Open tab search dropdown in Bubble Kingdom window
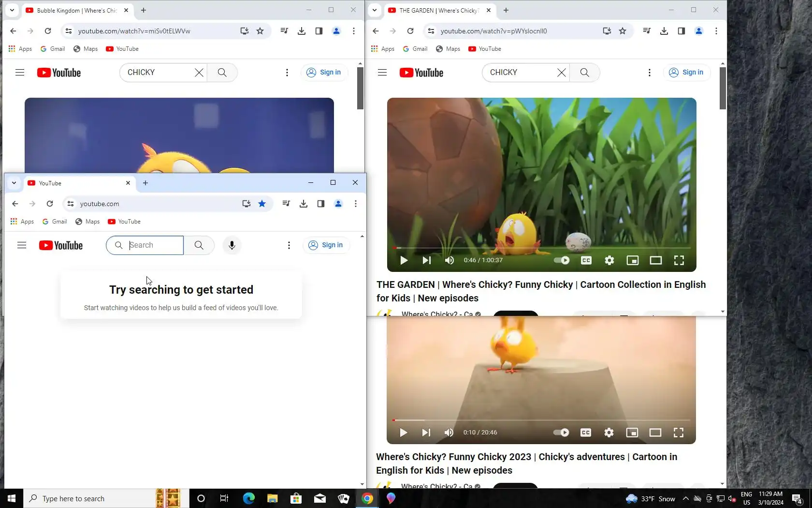 coord(12,10)
